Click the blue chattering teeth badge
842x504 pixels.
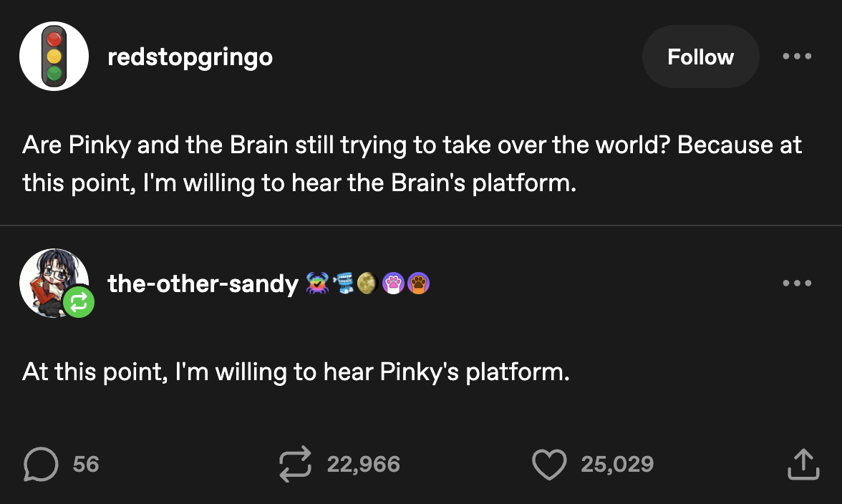345,284
